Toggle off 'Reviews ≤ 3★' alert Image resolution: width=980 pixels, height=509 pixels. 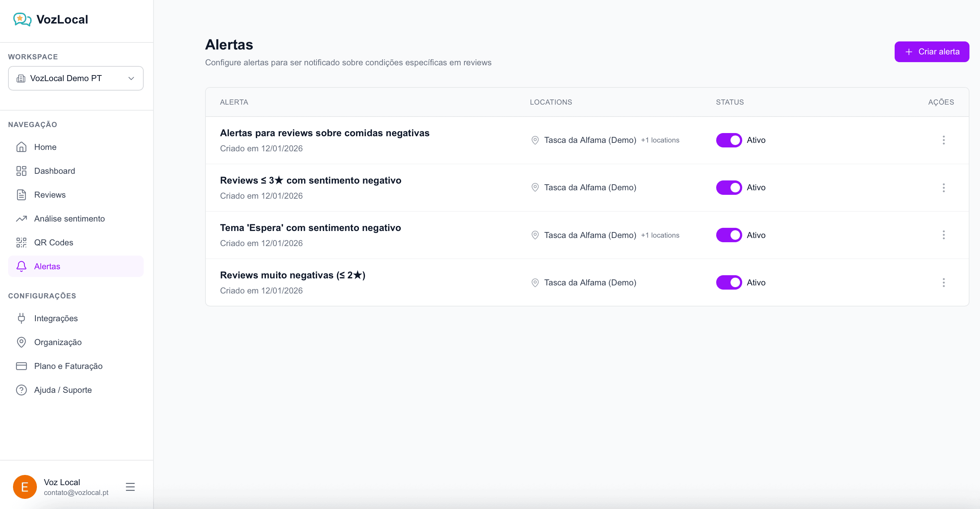(x=729, y=188)
